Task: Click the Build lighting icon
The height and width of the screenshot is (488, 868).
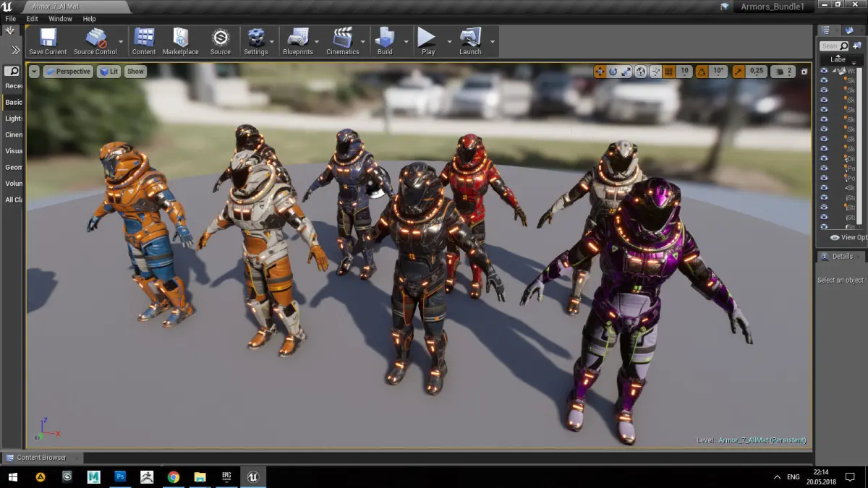Action: [x=385, y=38]
